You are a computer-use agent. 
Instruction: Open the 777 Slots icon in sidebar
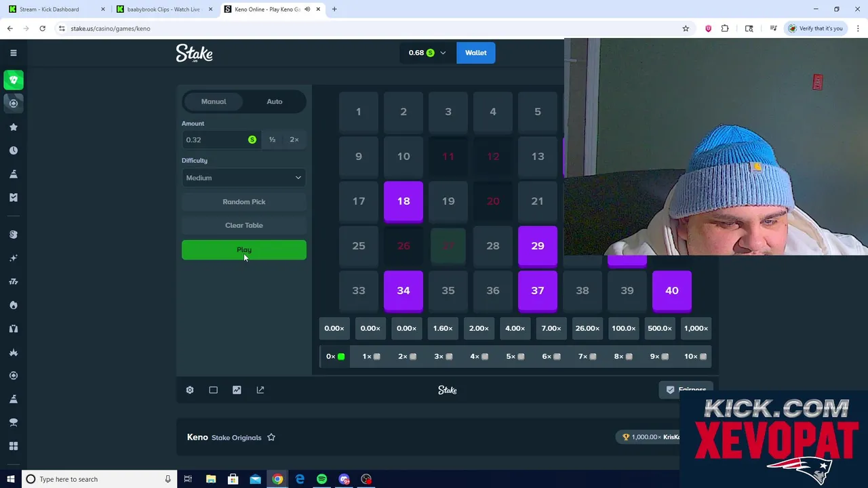pyautogui.click(x=13, y=281)
